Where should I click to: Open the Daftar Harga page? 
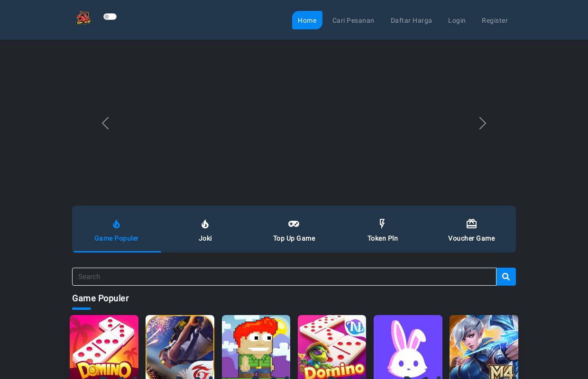coord(411,20)
